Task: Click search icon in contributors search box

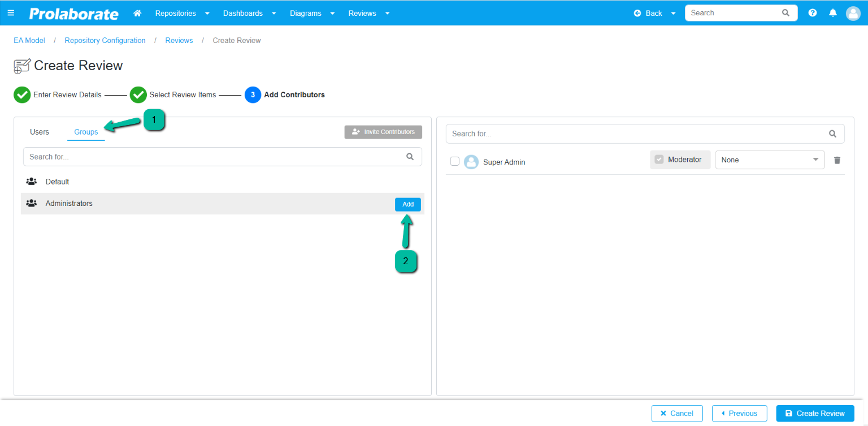Action: point(832,134)
